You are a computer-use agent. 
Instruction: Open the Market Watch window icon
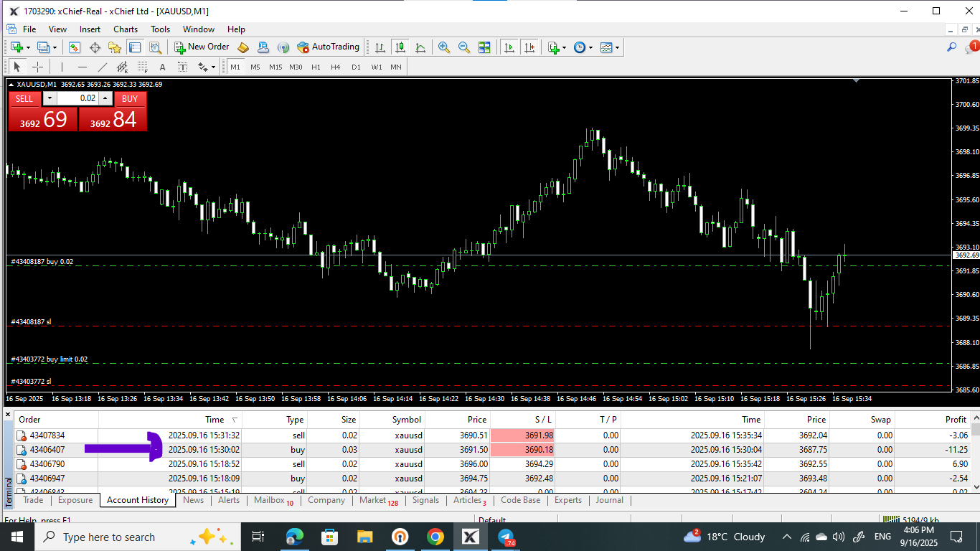[74, 47]
